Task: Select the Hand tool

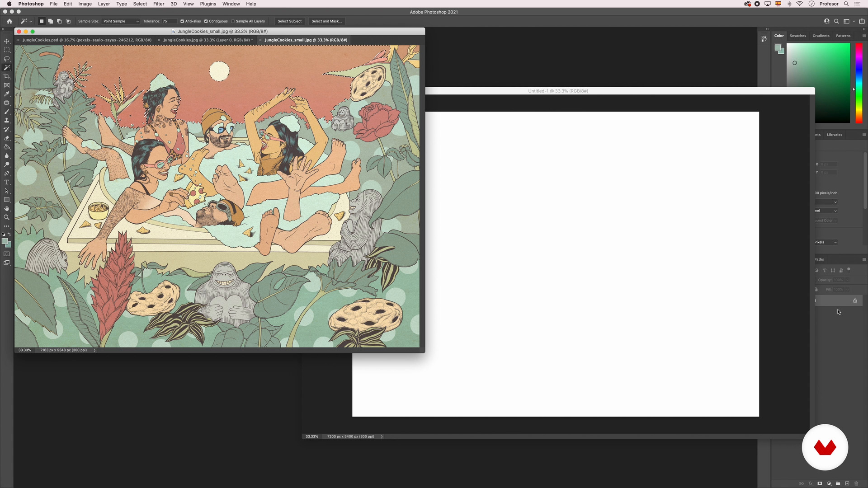Action: pyautogui.click(x=7, y=209)
